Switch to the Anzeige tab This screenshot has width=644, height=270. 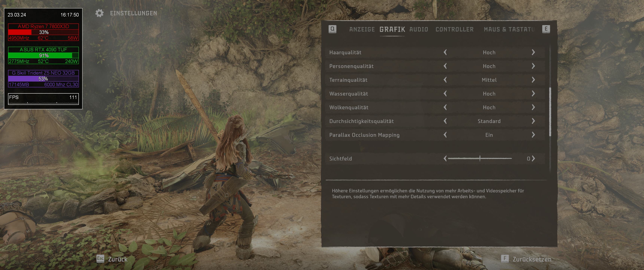(362, 29)
